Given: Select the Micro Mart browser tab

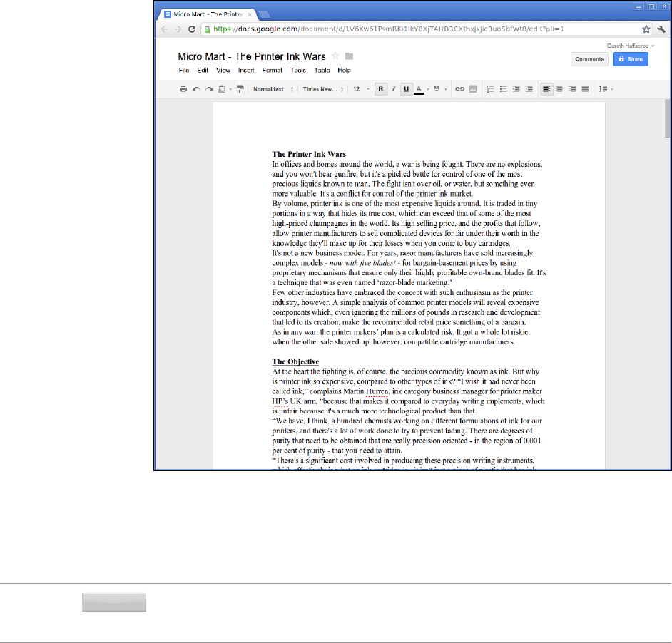Looking at the screenshot, I should tap(208, 14).
